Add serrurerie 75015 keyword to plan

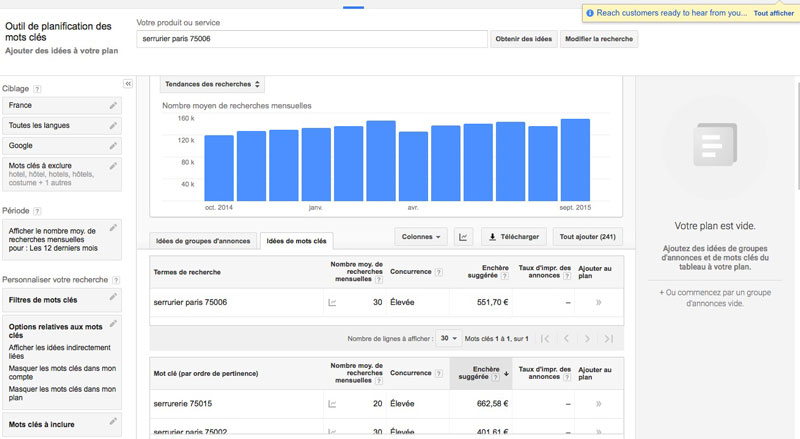tap(598, 403)
